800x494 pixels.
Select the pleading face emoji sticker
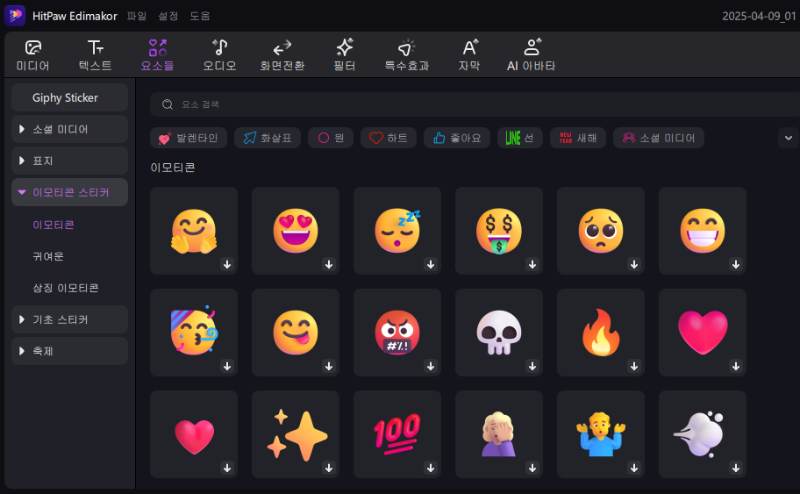[x=601, y=231]
